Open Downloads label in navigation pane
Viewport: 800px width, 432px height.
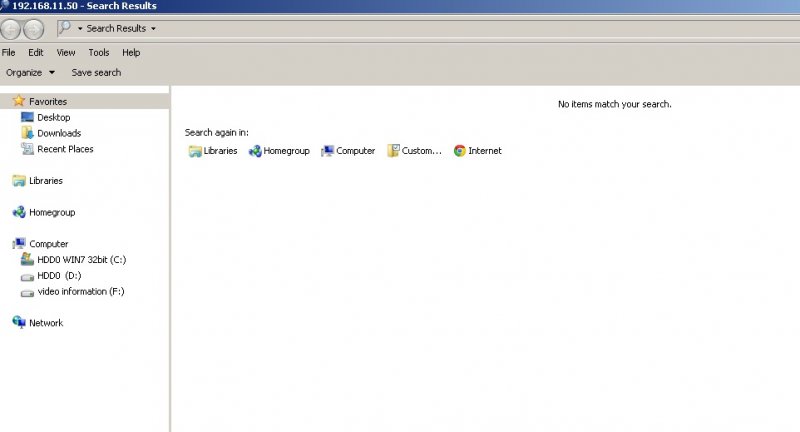(x=59, y=133)
